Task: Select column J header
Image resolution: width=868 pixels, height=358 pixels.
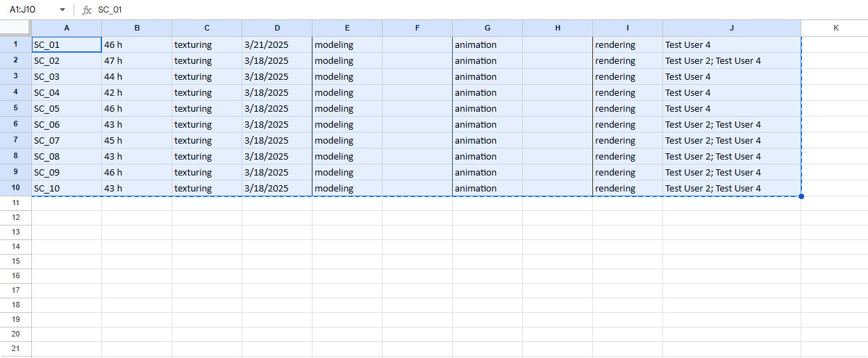Action: click(732, 28)
